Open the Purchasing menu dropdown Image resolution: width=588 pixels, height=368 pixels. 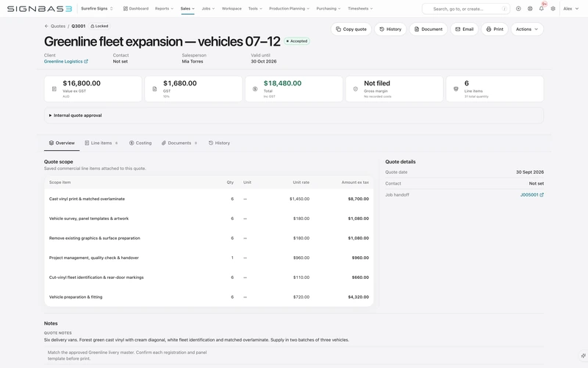329,9
